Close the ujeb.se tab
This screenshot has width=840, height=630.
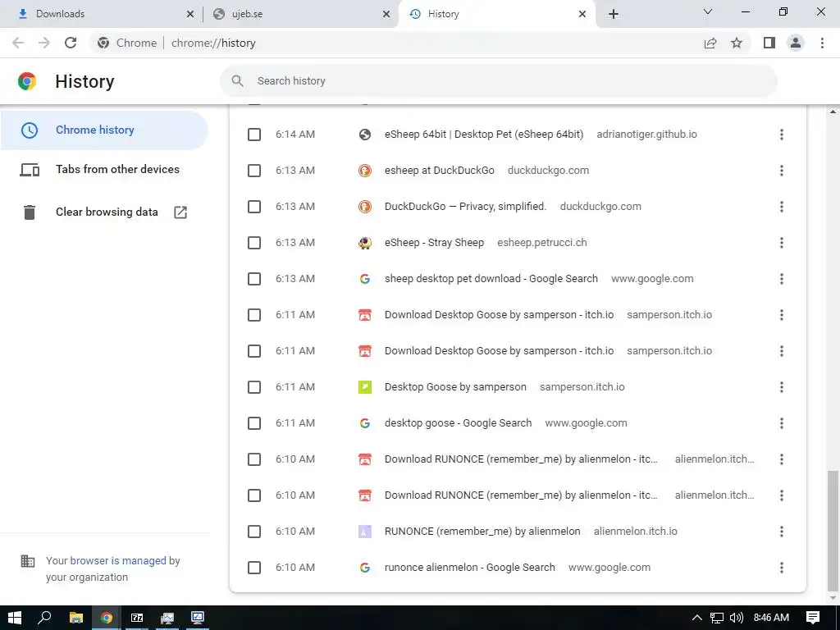pyautogui.click(x=386, y=14)
